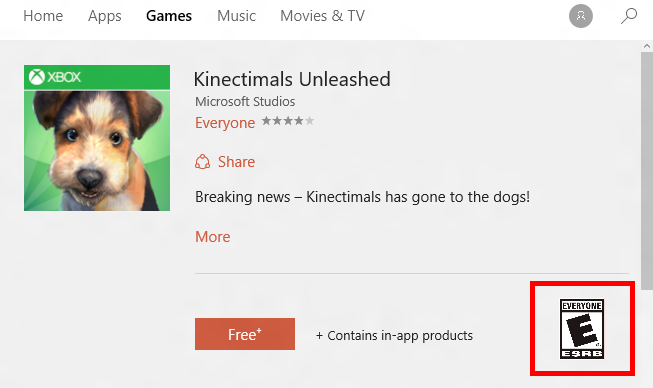Switch to the Apps tab

pyautogui.click(x=105, y=16)
